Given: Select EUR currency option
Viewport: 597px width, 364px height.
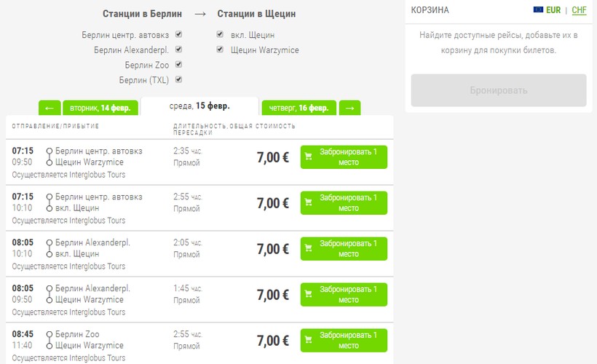Looking at the screenshot, I should pos(553,10).
